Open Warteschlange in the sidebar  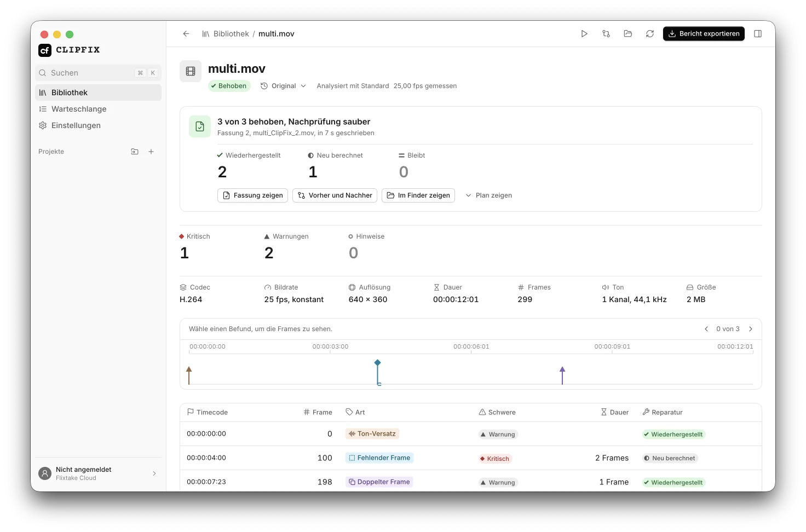pyautogui.click(x=99, y=109)
